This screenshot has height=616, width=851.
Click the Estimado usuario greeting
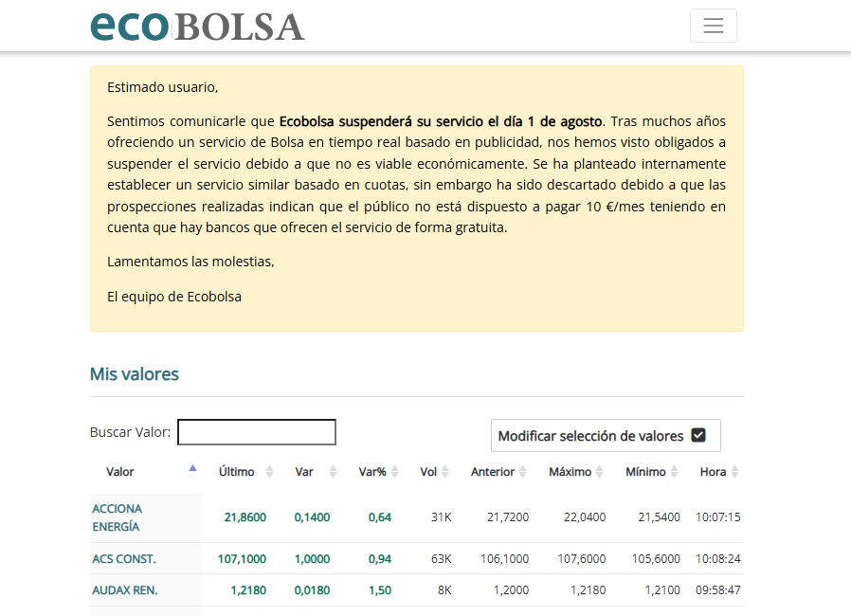click(x=162, y=87)
